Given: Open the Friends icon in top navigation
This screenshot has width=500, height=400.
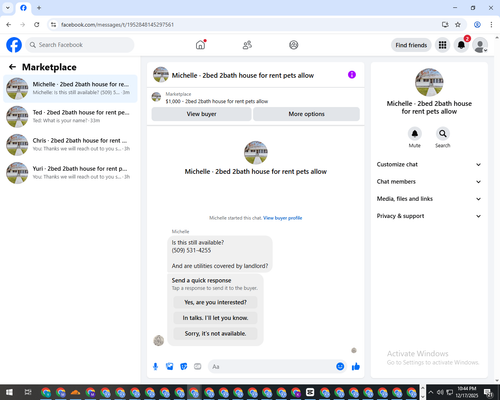Looking at the screenshot, I should click(x=247, y=45).
